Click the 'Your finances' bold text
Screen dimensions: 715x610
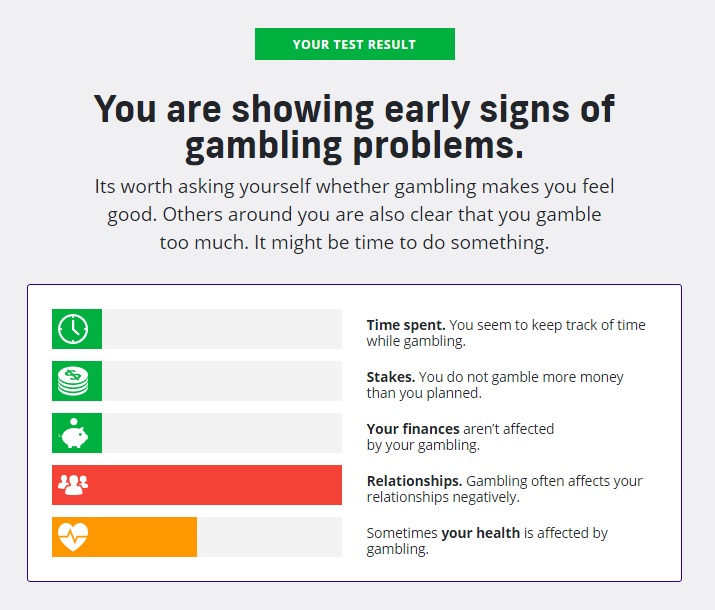[x=413, y=429]
